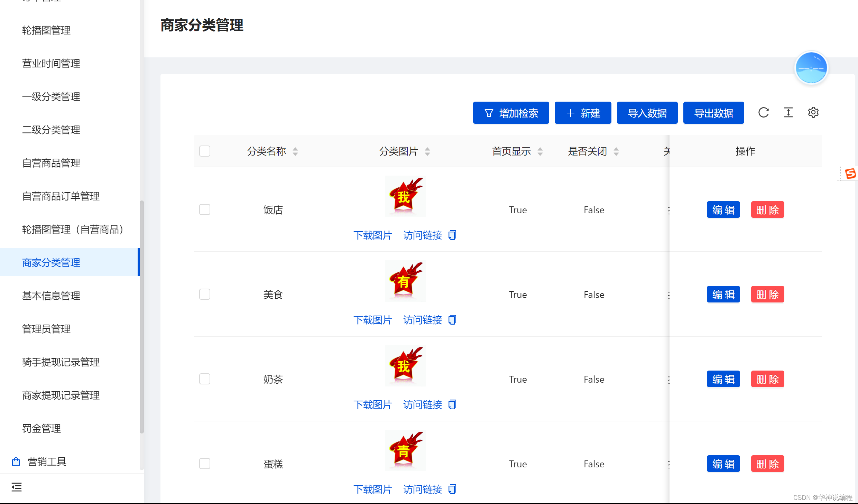
Task: Sort by 首页显示 column arrows
Action: pos(540,151)
